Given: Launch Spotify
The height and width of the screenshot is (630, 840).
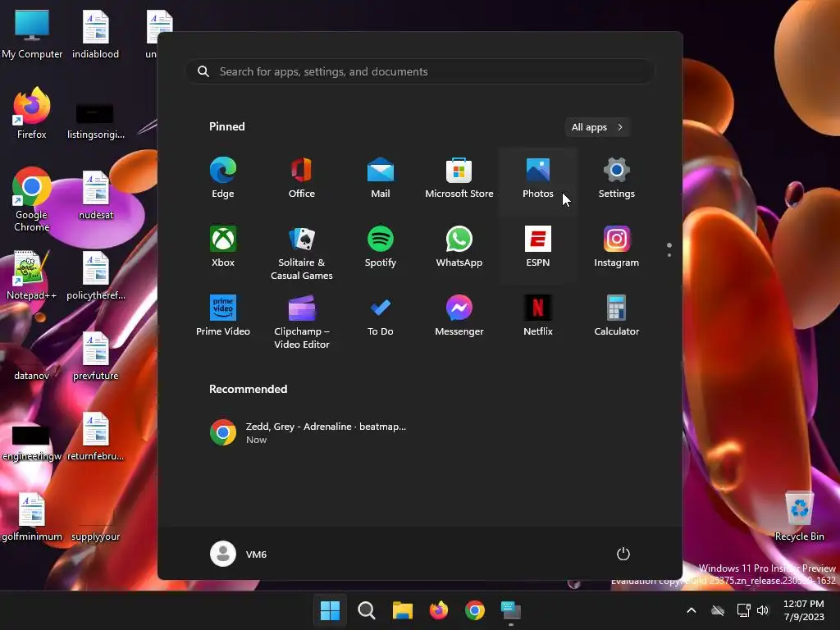Looking at the screenshot, I should (381, 247).
